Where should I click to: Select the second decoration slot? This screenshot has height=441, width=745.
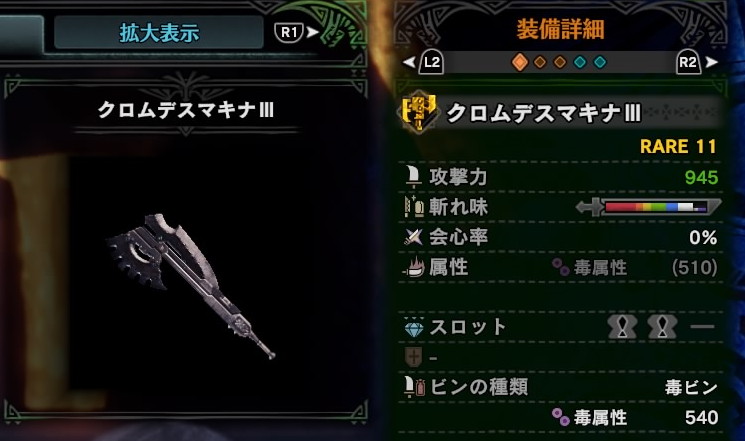[x=662, y=326]
